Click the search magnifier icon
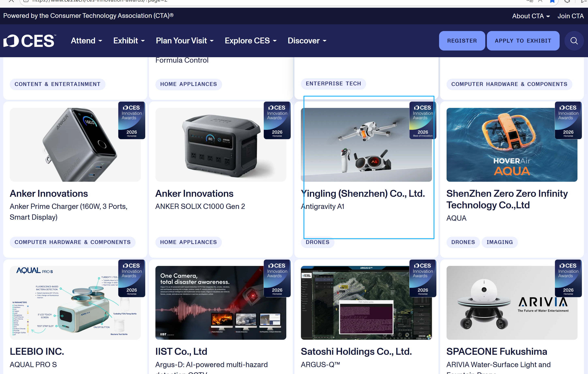588x374 pixels. pos(574,41)
